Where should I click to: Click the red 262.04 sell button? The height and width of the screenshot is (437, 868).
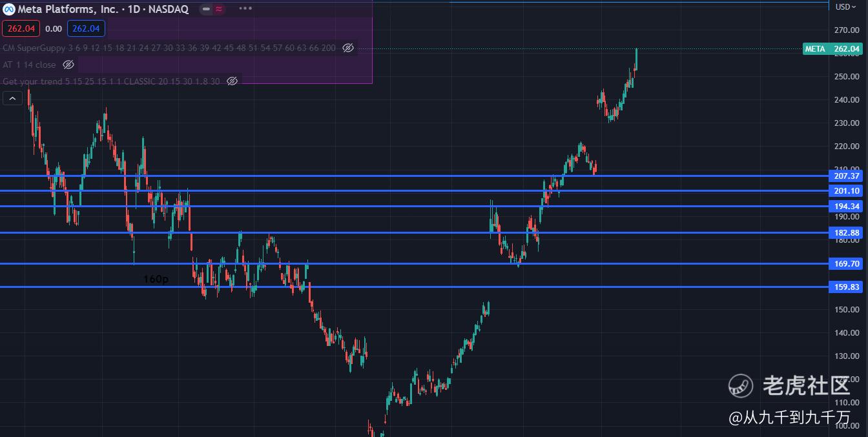[21, 28]
